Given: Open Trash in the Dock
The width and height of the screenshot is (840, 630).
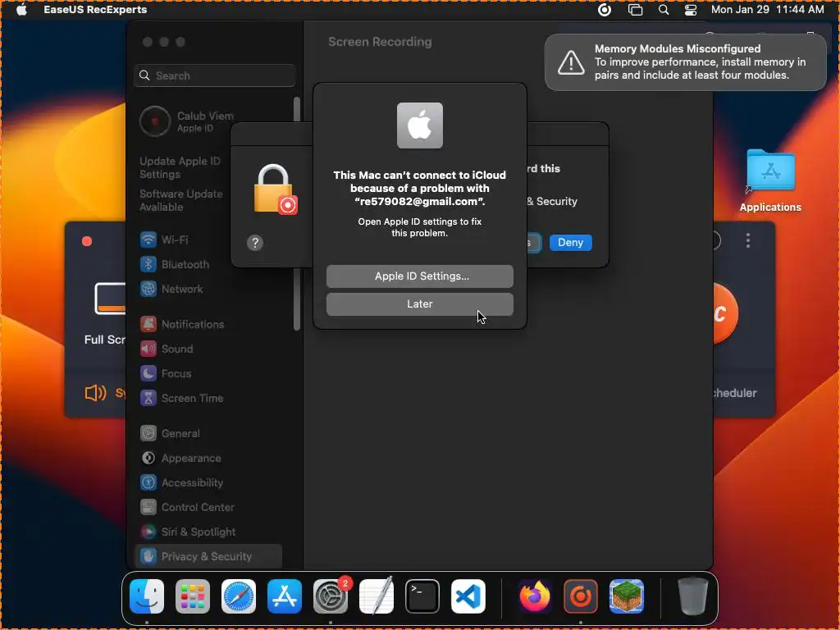Looking at the screenshot, I should [692, 596].
